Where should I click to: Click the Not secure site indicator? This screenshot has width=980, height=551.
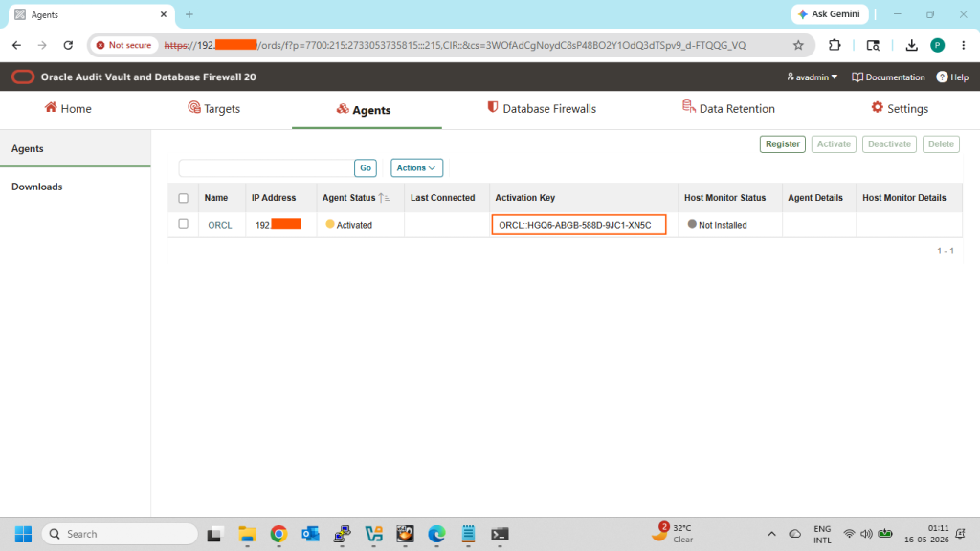(123, 45)
